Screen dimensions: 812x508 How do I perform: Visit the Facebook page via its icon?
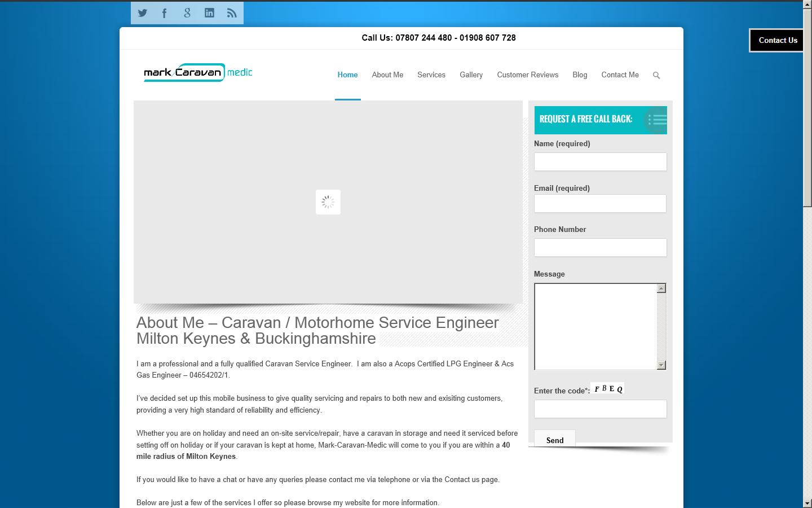pos(164,12)
